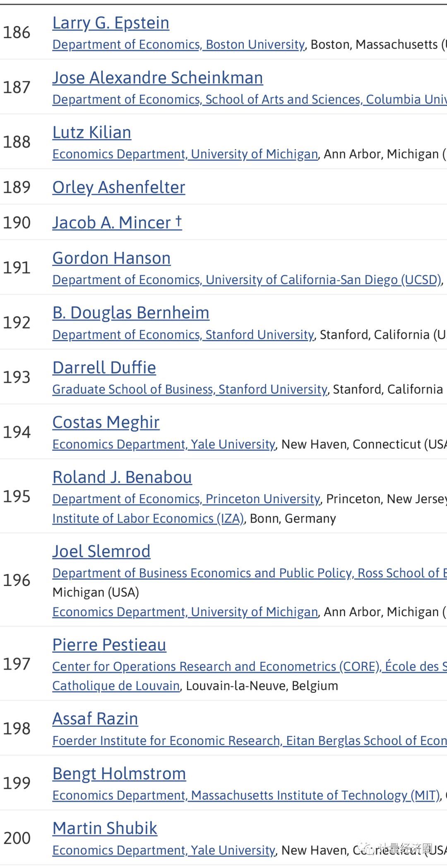The height and width of the screenshot is (868, 447).
Task: Click the Jose Alexandre Scheinkman link
Action: [157, 78]
